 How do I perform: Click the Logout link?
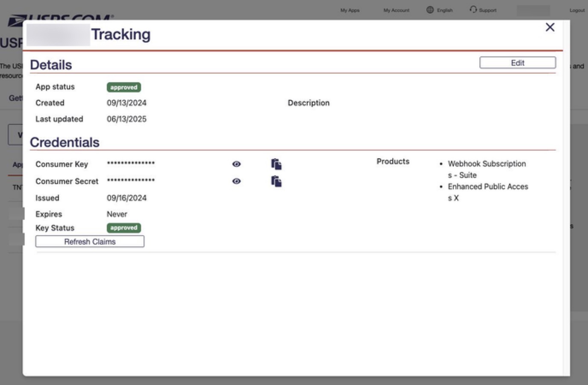pyautogui.click(x=577, y=10)
